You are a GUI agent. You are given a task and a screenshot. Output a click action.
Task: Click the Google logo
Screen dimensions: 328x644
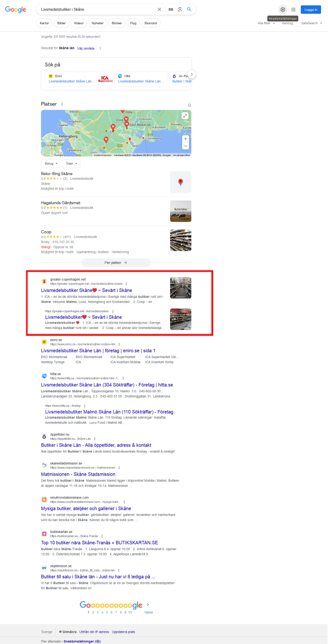16,9
